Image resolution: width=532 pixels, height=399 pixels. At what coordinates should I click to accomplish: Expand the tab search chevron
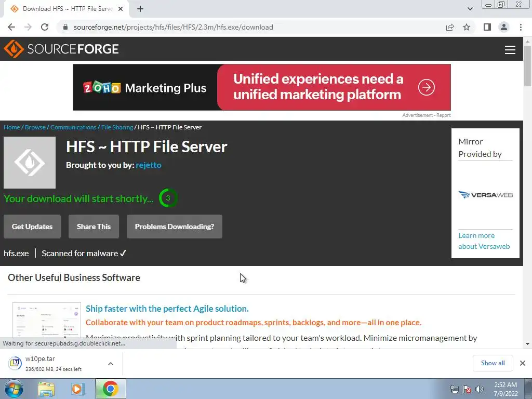(470, 9)
